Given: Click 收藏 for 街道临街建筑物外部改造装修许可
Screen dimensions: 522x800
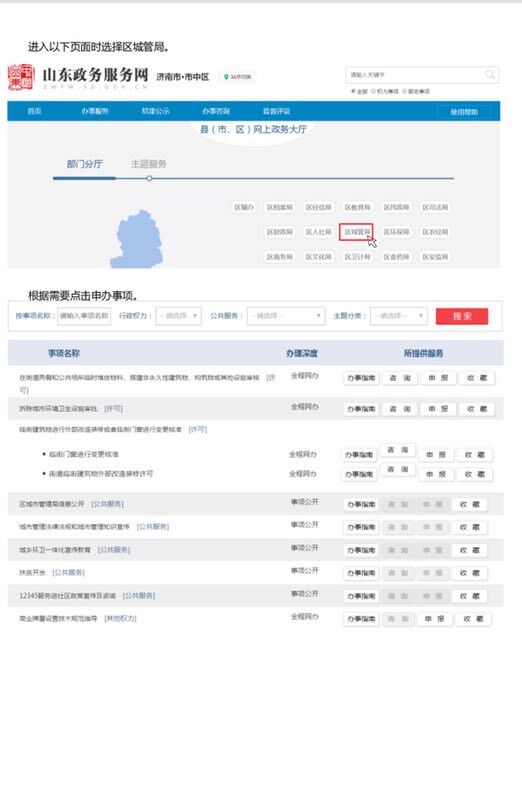Looking at the screenshot, I should (475, 474).
